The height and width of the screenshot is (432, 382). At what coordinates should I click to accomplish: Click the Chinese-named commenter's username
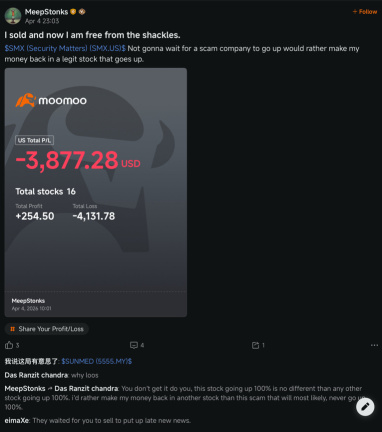31,361
